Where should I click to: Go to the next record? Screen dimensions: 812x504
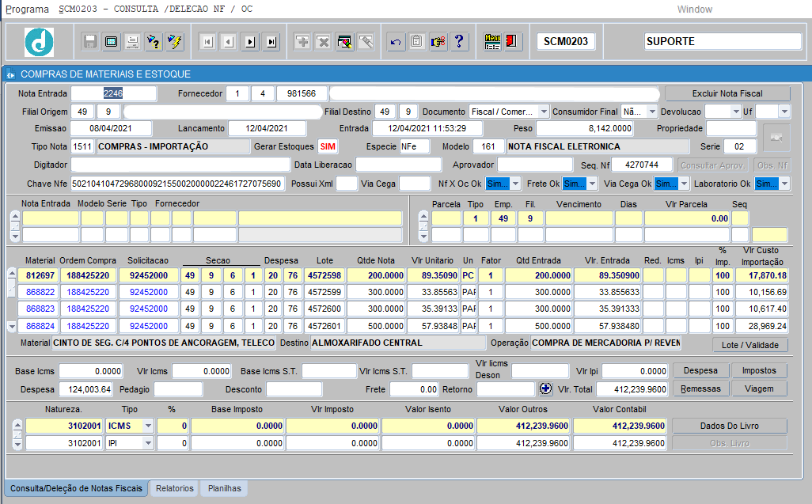(250, 42)
